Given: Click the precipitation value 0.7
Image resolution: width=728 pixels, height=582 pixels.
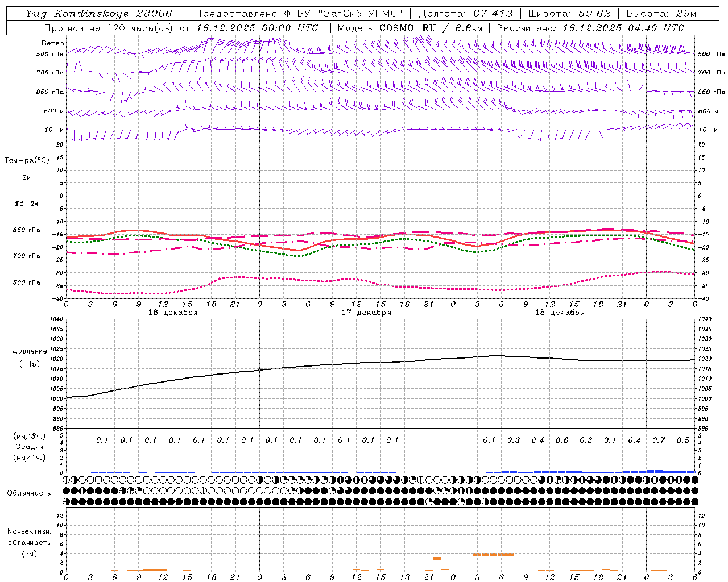Looking at the screenshot, I should pyautogui.click(x=659, y=440).
